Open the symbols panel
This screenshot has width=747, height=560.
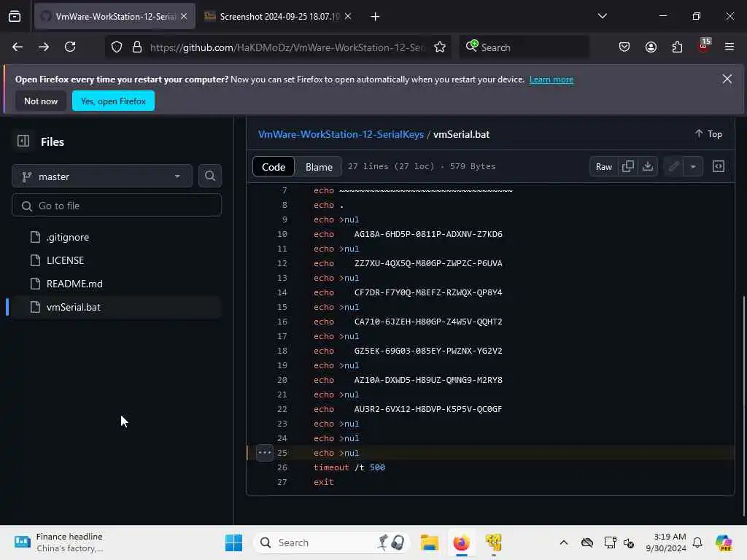pyautogui.click(x=719, y=167)
